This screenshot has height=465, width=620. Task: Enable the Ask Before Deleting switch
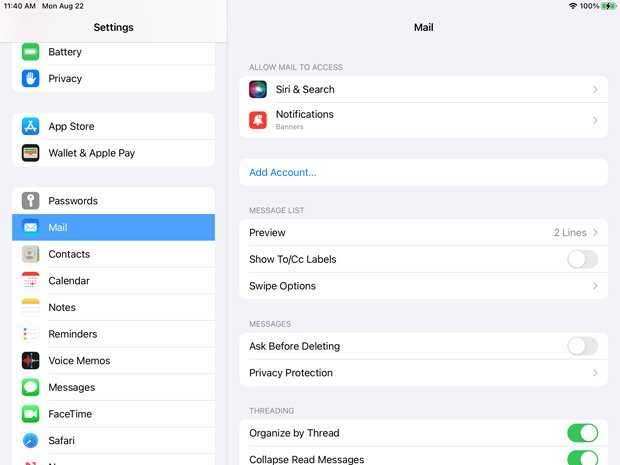point(582,346)
